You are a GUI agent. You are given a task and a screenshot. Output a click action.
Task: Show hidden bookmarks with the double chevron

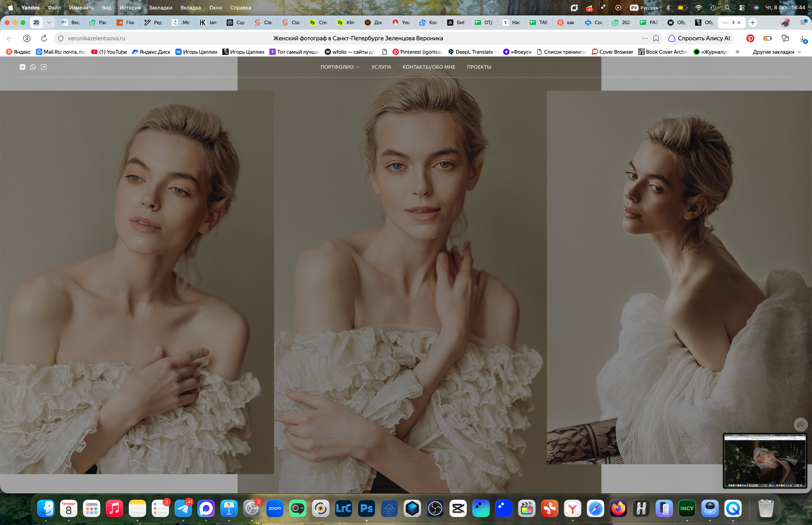737,52
